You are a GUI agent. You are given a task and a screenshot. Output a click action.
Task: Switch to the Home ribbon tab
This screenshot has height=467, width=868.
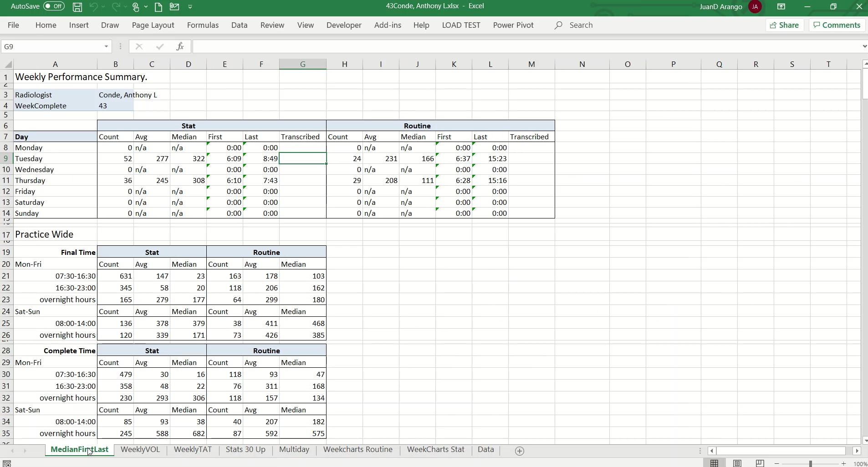(46, 25)
